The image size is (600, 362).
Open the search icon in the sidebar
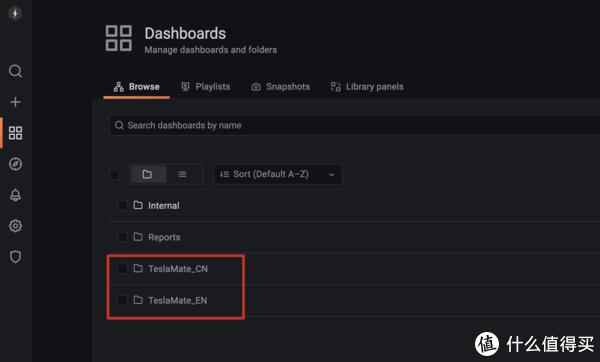coord(15,71)
